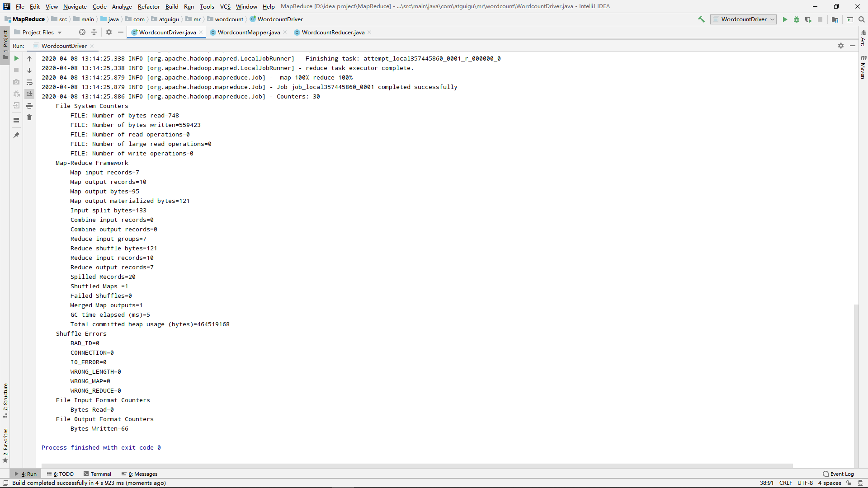Click the debug bug icon in top toolbar

tap(797, 19)
